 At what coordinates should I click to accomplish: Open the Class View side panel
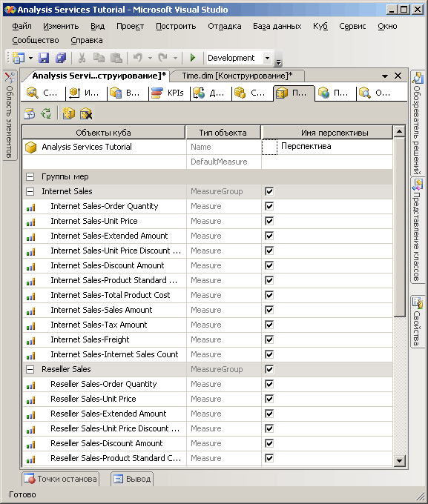pyautogui.click(x=418, y=230)
